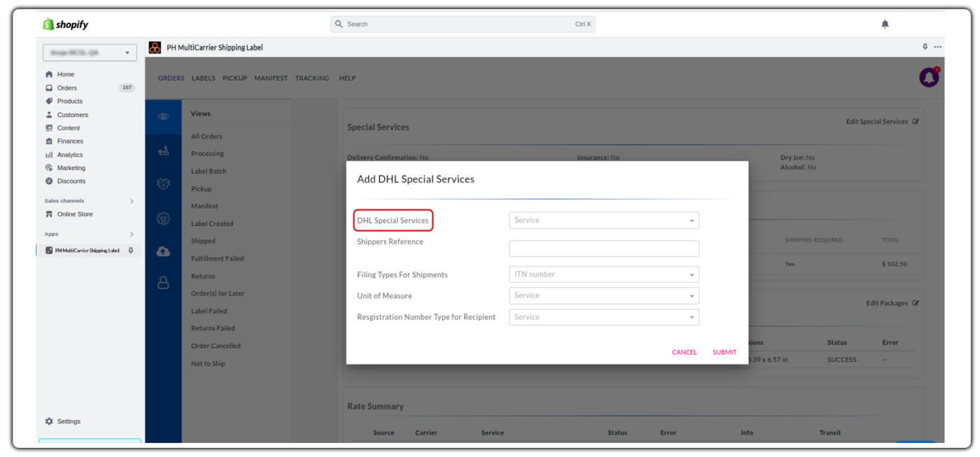Image resolution: width=980 pixels, height=457 pixels.
Task: Click the package box icon in blue sidebar
Action: [x=163, y=184]
